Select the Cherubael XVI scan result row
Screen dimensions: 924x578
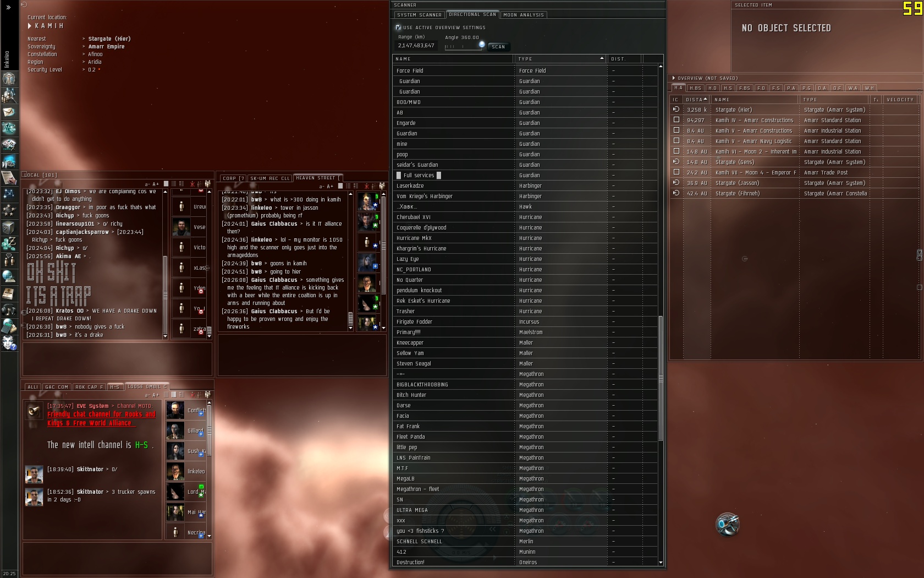click(x=525, y=217)
